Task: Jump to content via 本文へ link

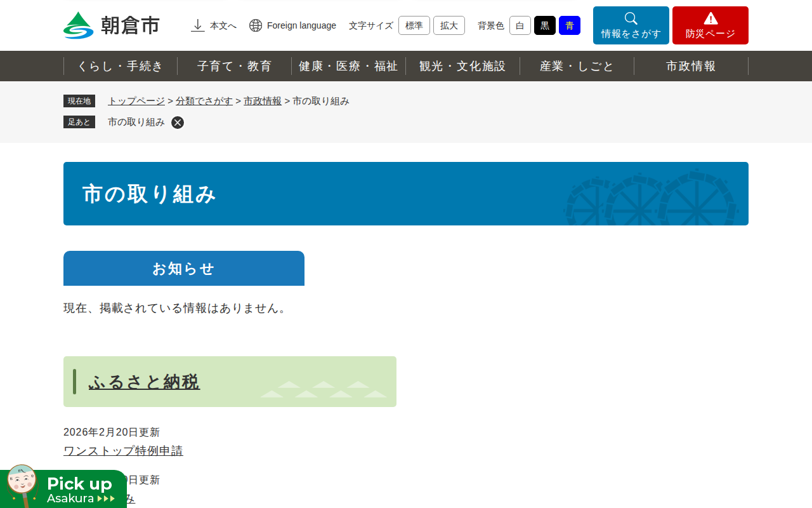Action: [x=214, y=25]
